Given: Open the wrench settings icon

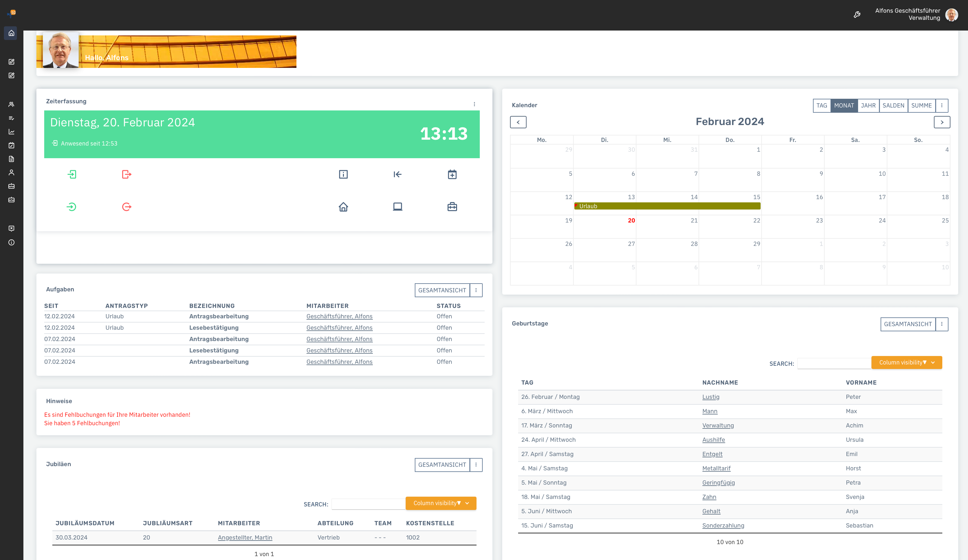Looking at the screenshot, I should coord(857,15).
